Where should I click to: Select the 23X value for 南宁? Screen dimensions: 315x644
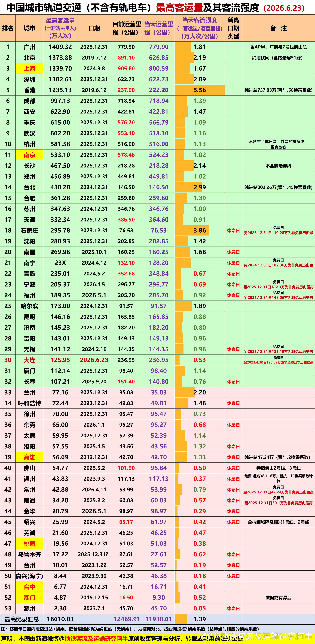point(60,263)
